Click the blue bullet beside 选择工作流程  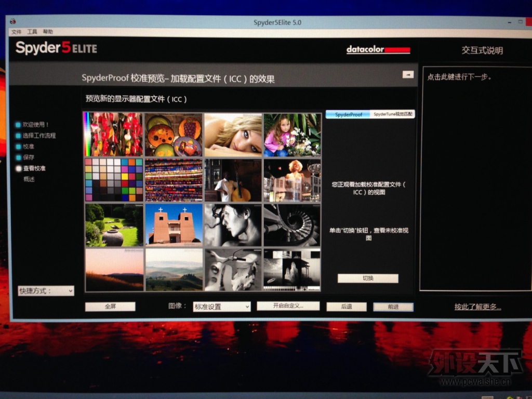pyautogui.click(x=18, y=136)
